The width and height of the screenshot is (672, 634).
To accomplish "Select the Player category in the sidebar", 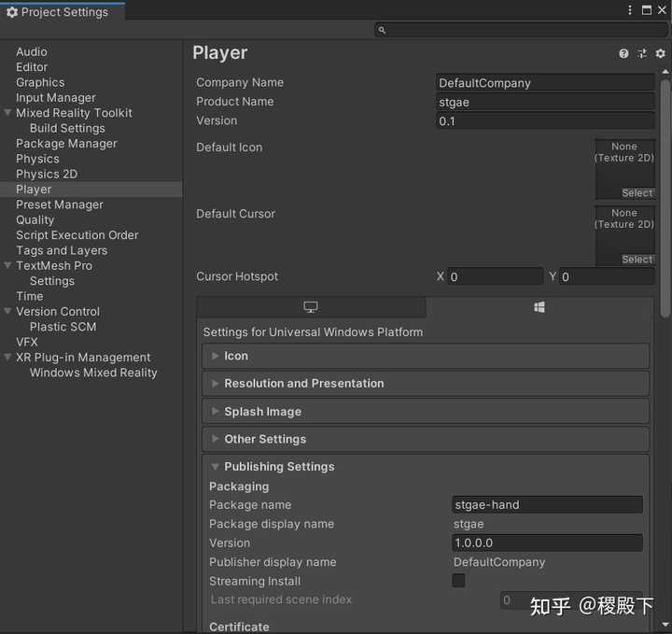I will [91, 189].
